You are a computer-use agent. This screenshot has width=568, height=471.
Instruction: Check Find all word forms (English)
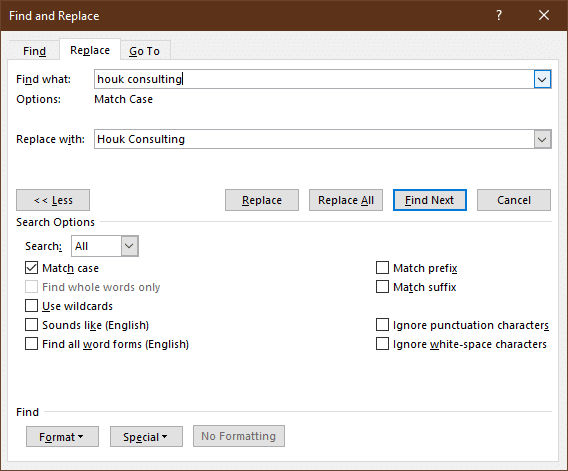click(32, 344)
